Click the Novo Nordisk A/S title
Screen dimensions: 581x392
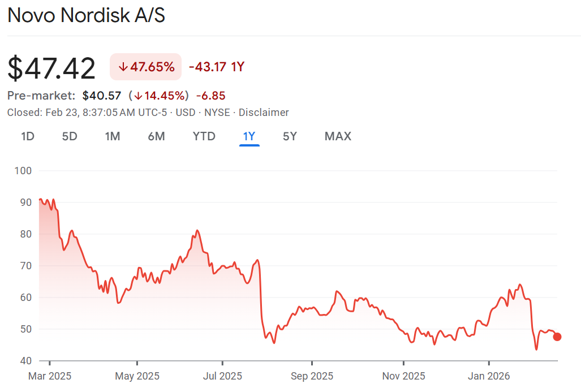[86, 16]
